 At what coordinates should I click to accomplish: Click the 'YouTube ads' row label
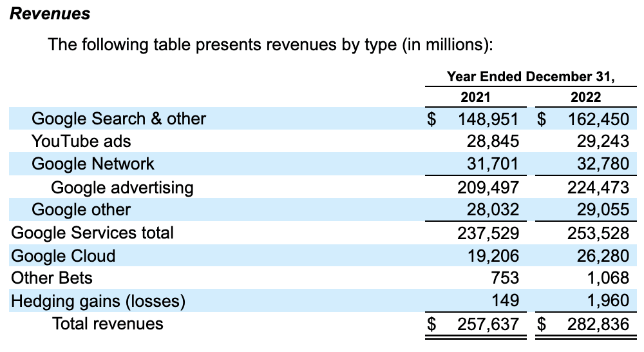81,141
